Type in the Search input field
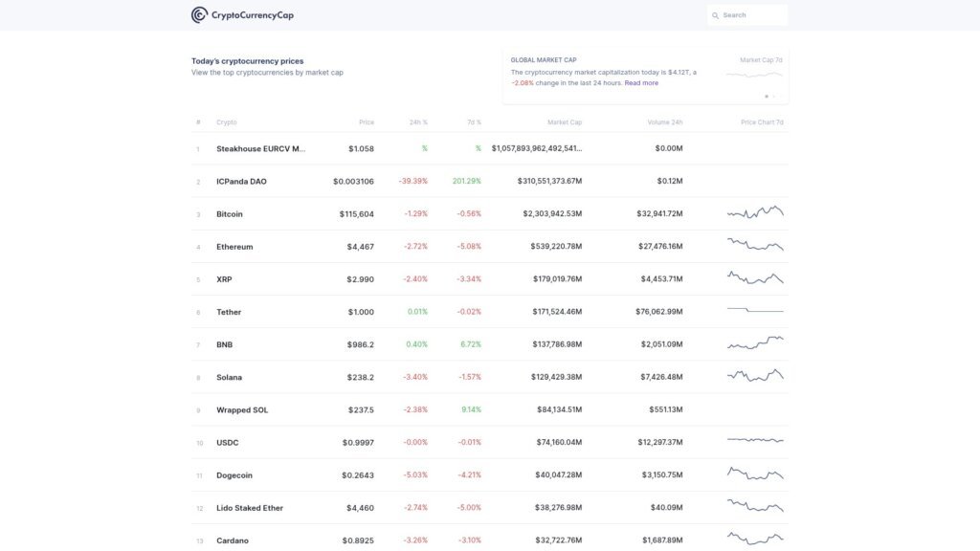The width and height of the screenshot is (980, 551). tap(752, 15)
